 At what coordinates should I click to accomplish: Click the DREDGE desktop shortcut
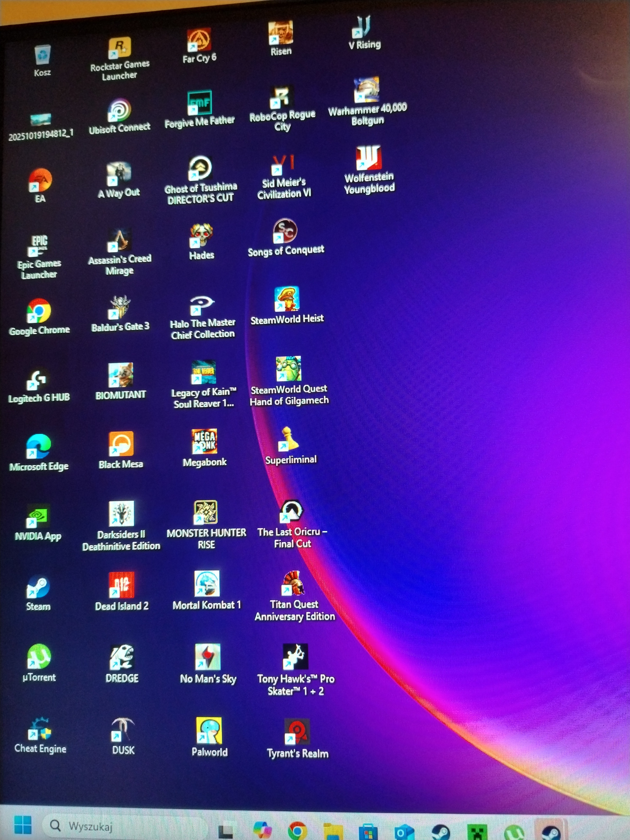pos(121,657)
